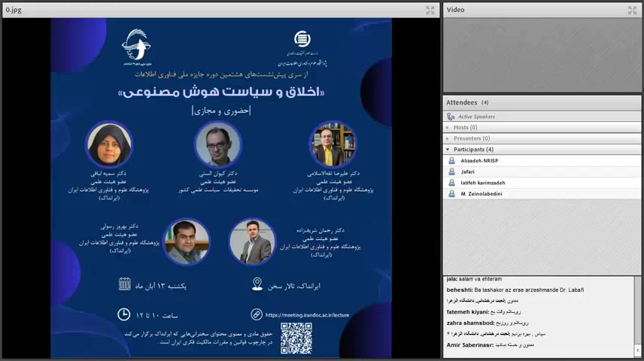The width and height of the screenshot is (644, 361).
Task: Expand the Presenters (0) group
Action: pyautogui.click(x=448, y=138)
